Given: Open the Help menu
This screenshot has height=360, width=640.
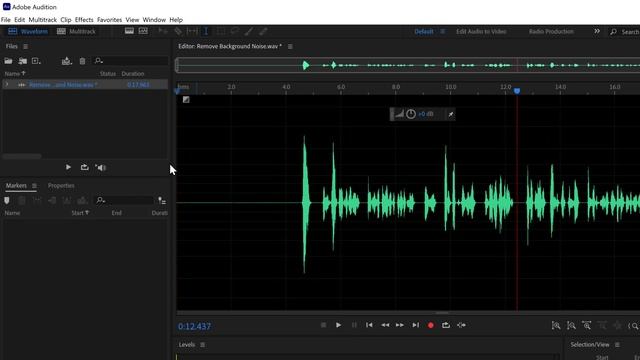Looking at the screenshot, I should coord(176,20).
